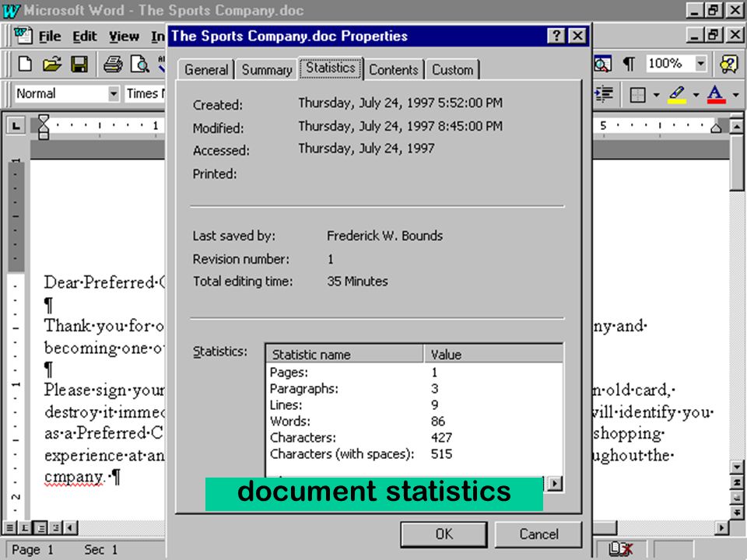
Task: Click the tab alignment selector on the ruler
Action: click(x=16, y=126)
